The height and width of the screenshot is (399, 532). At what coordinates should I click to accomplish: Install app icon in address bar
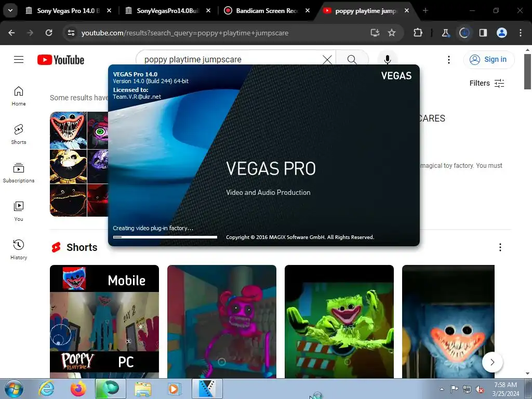pyautogui.click(x=375, y=33)
